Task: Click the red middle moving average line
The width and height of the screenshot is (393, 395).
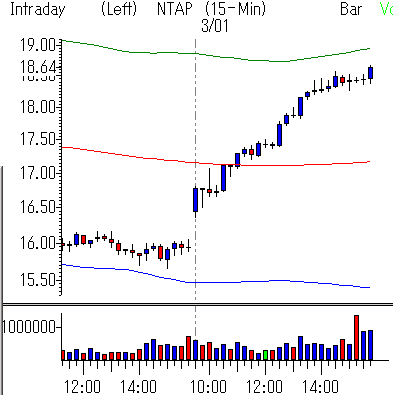Action: coord(216,164)
